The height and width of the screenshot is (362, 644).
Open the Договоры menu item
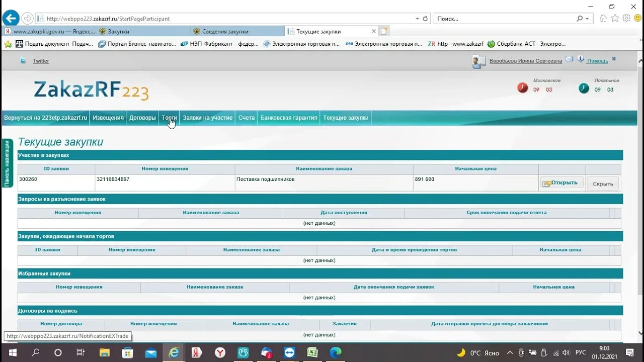[142, 118]
